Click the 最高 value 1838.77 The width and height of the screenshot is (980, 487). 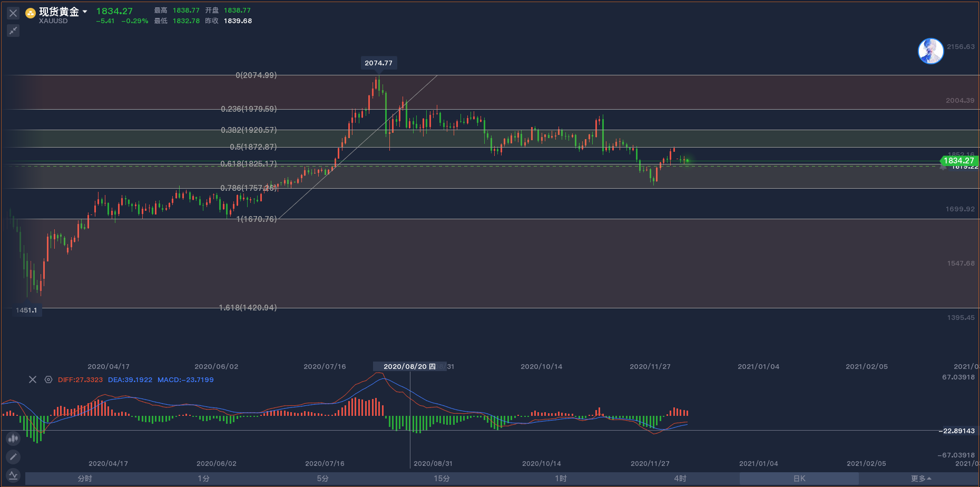(186, 11)
